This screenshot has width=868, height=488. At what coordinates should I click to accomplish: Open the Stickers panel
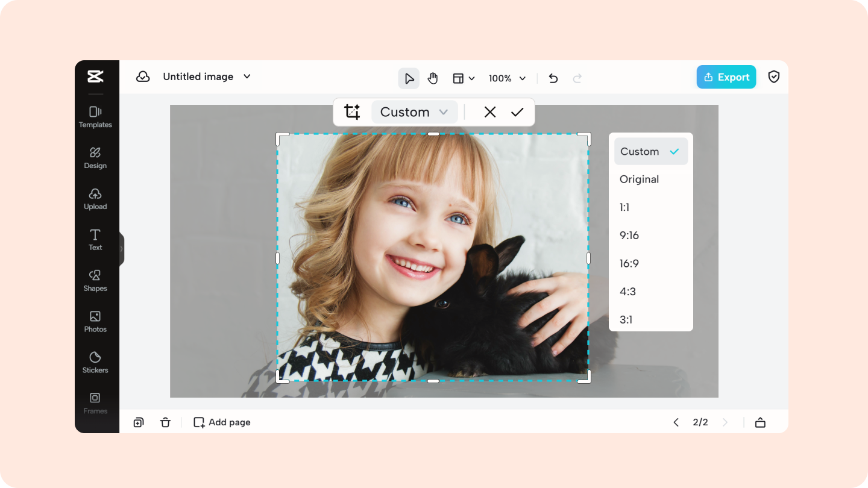(x=95, y=362)
